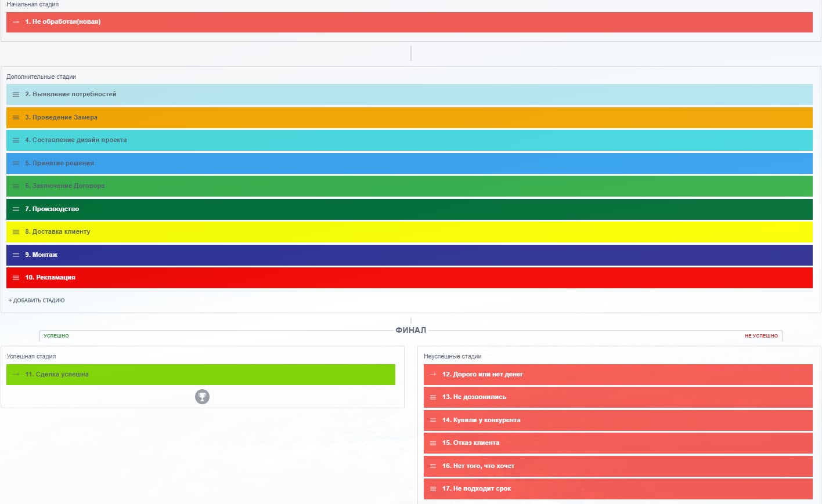
Task: Click the handle icon of "13. Не дозвонились"
Action: (433, 397)
